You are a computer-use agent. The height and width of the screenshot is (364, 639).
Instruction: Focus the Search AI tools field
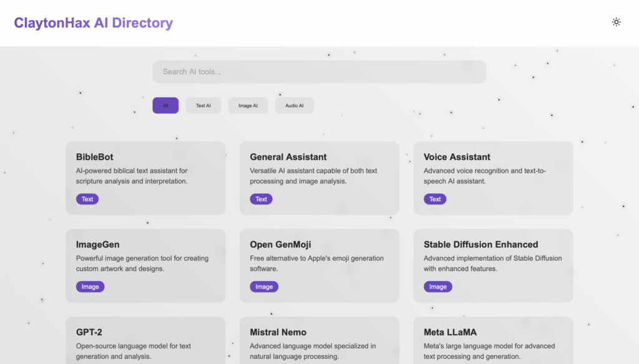pos(319,72)
